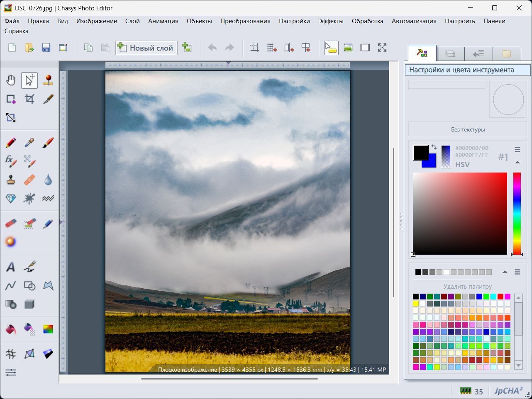Click the HSV color mode label

click(x=462, y=164)
